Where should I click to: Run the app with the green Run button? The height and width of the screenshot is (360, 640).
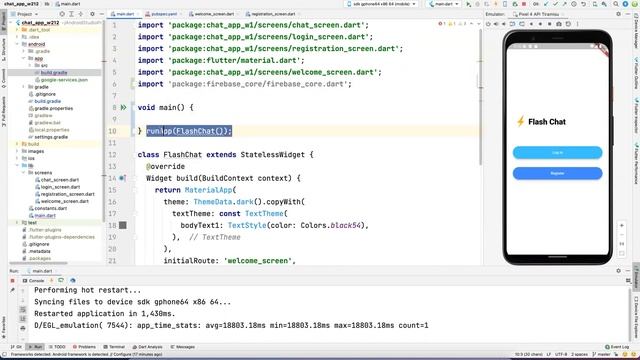(x=469, y=4)
